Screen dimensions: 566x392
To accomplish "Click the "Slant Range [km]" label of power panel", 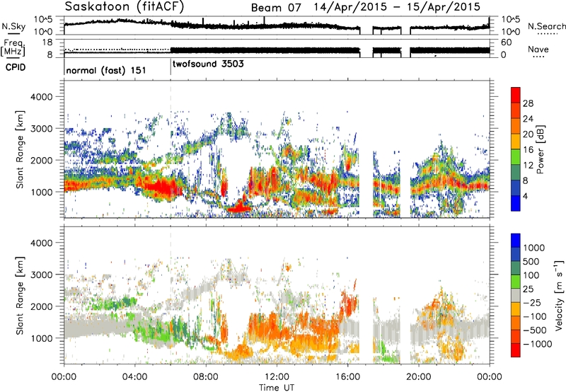I will tap(20, 149).
